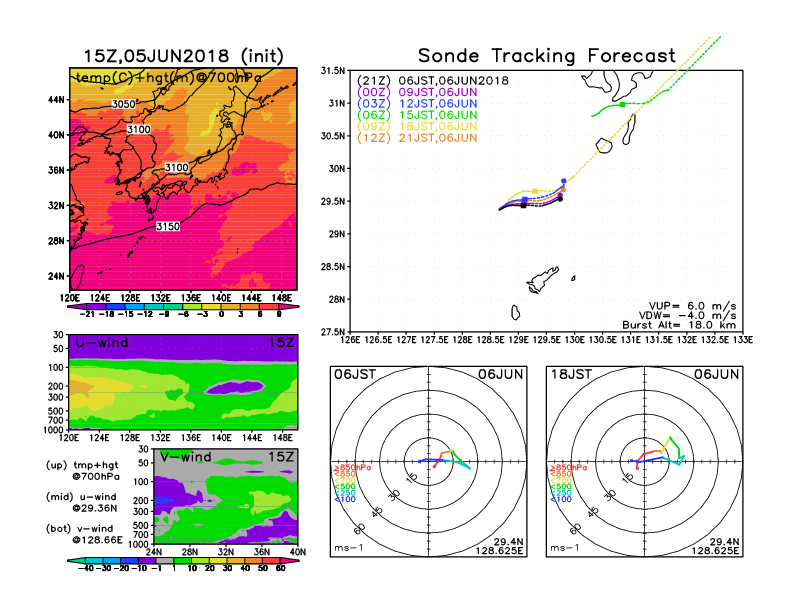Click the blue dot at the track end
Image resolution: width=792 pixels, height=612 pixels.
click(x=564, y=181)
